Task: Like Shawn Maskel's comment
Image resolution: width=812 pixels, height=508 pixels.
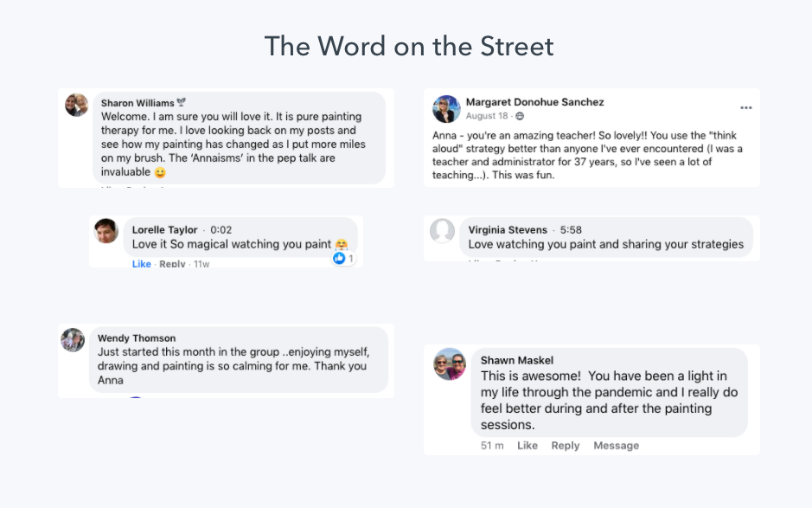Action: [527, 446]
